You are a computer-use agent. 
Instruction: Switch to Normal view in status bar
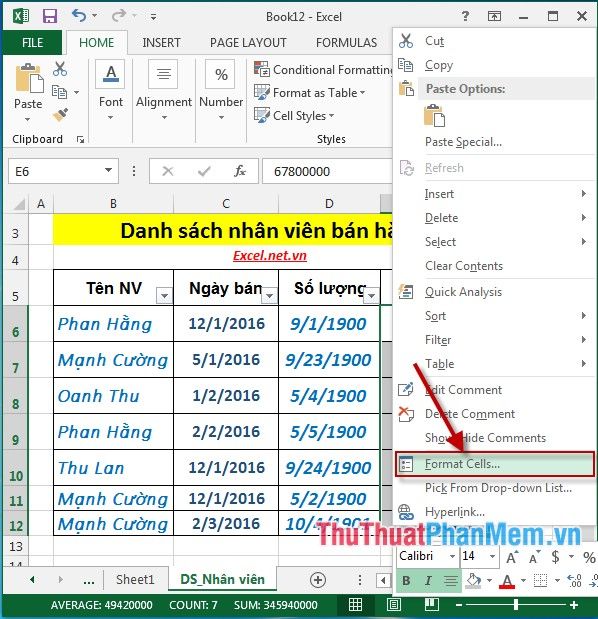(355, 604)
